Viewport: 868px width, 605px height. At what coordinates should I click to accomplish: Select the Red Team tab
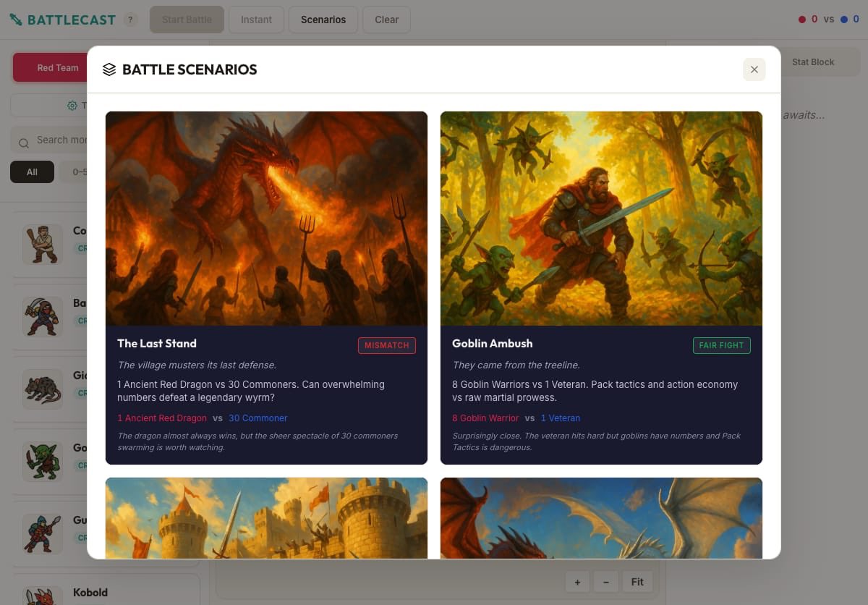click(x=57, y=67)
